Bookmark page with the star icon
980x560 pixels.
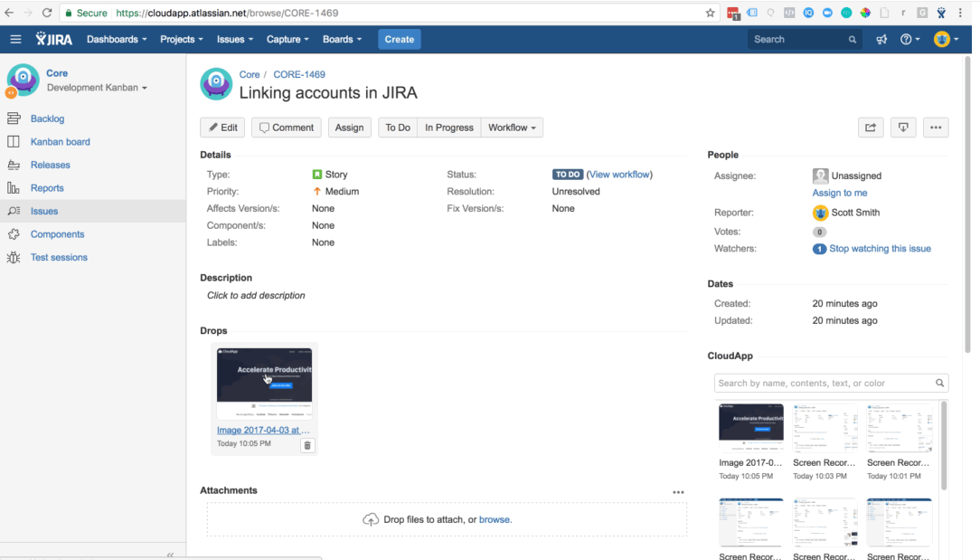710,13
